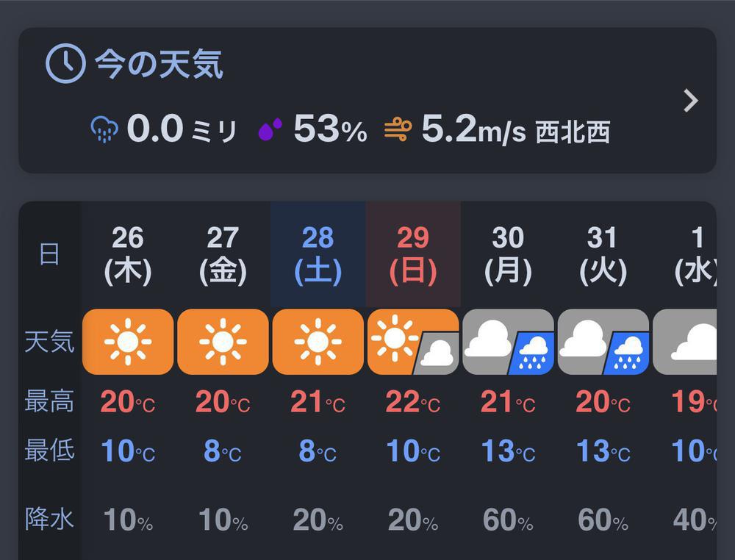The height and width of the screenshot is (560, 735).
Task: Select the cloud-and-rain icon for 30 (月)
Action: pos(509,341)
